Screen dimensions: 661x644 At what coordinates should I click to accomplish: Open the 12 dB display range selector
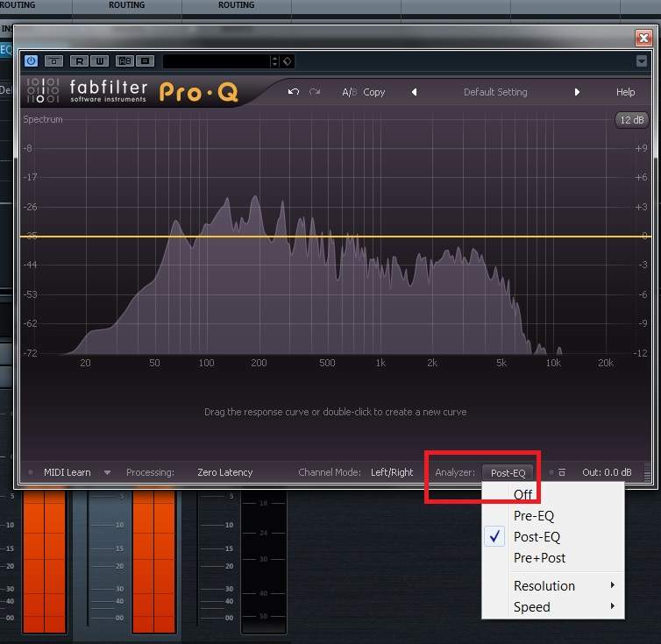pyautogui.click(x=631, y=120)
